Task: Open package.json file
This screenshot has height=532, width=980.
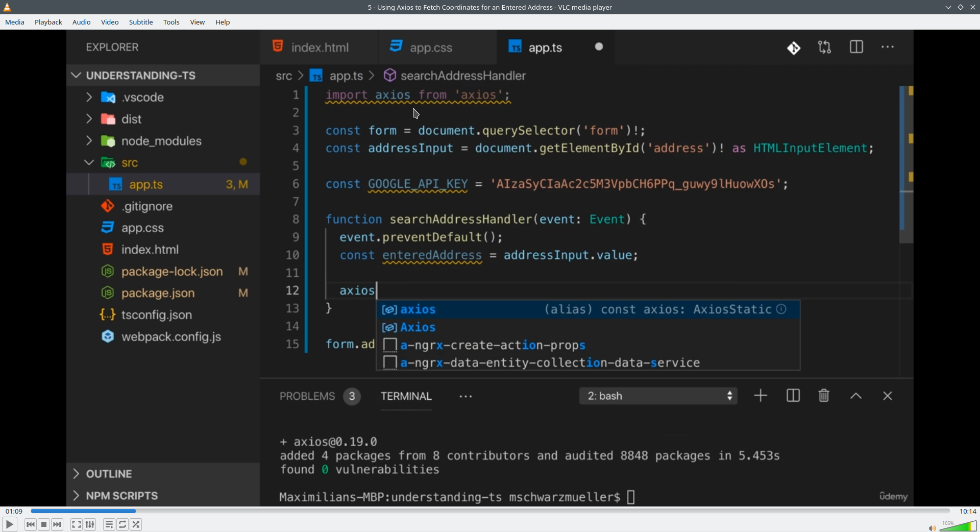Action: [163, 293]
